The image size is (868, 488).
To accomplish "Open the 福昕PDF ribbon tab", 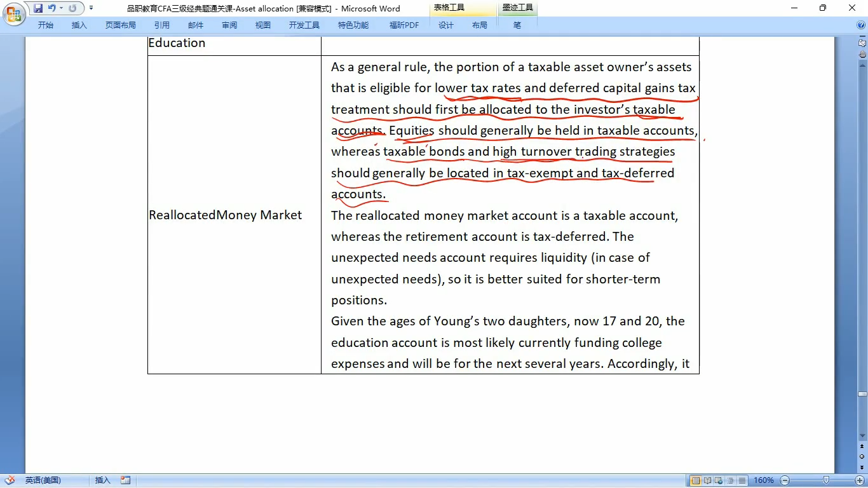I will coord(404,25).
